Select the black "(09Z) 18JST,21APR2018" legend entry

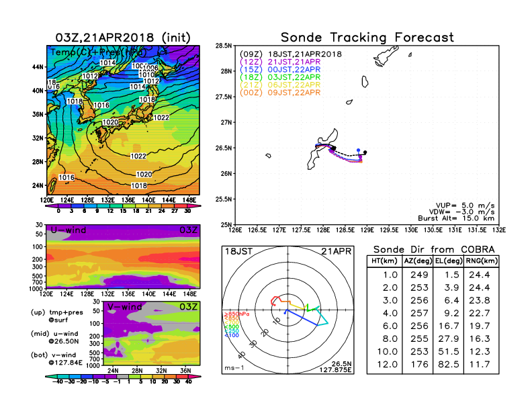coord(290,54)
